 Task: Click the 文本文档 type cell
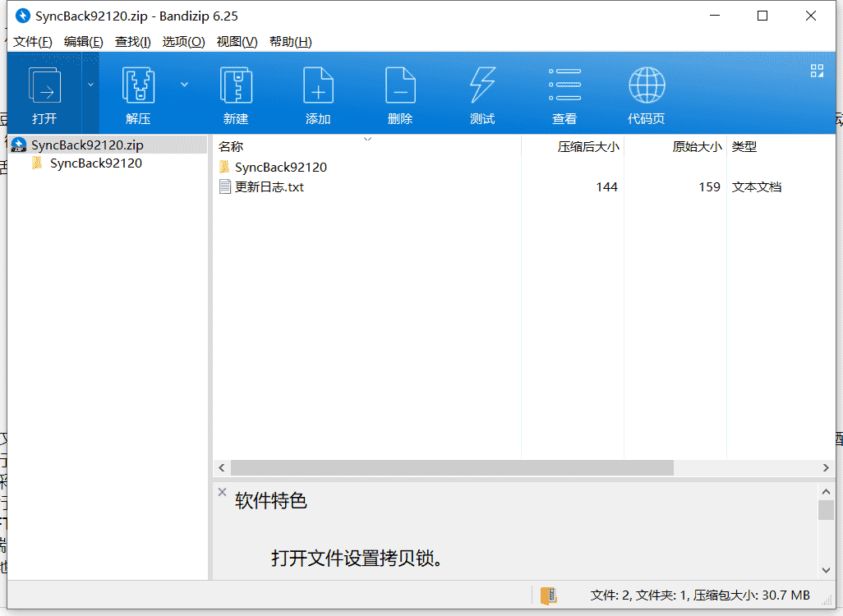[x=757, y=187]
